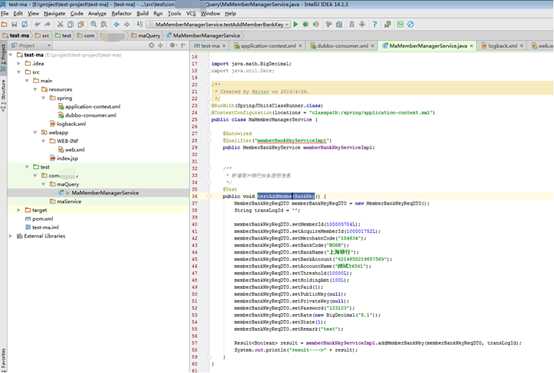The image size is (554, 373).
Task: Select index.jsp in project tree
Action: click(64, 158)
